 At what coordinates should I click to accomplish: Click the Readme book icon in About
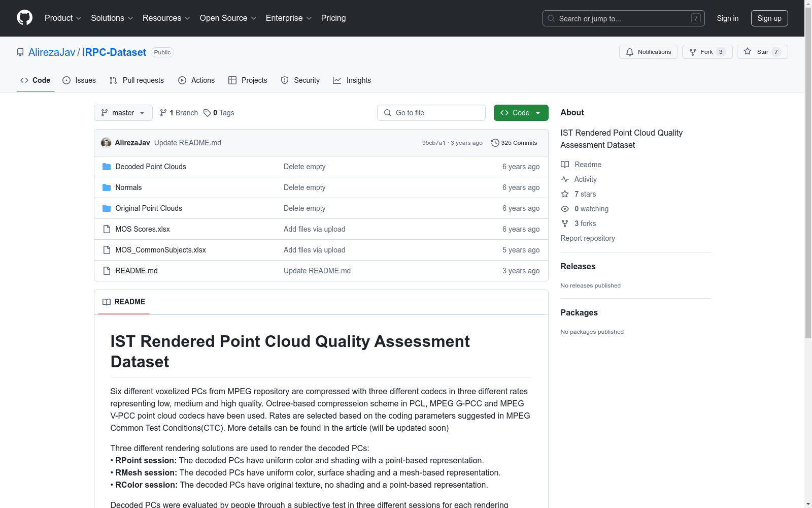(x=565, y=165)
